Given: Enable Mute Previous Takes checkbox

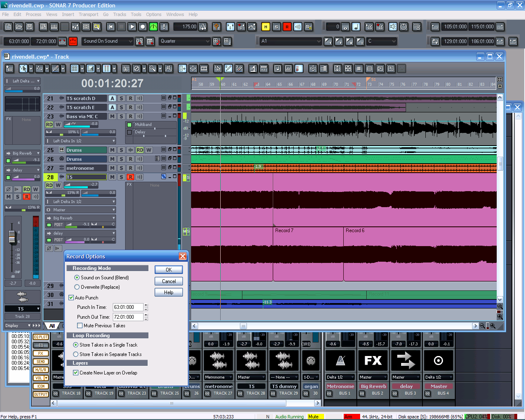Looking at the screenshot, I should coord(80,326).
